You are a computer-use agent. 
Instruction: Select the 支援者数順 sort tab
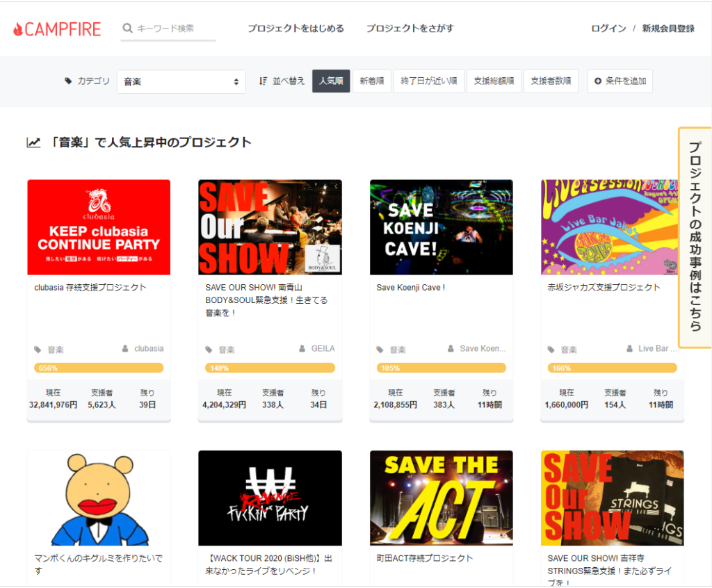click(x=551, y=81)
